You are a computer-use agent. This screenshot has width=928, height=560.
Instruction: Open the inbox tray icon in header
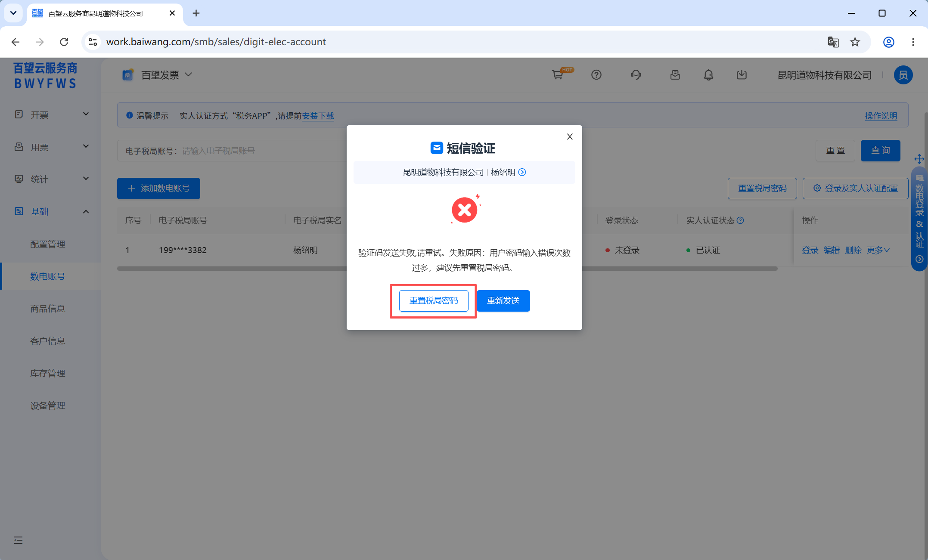pyautogui.click(x=675, y=75)
